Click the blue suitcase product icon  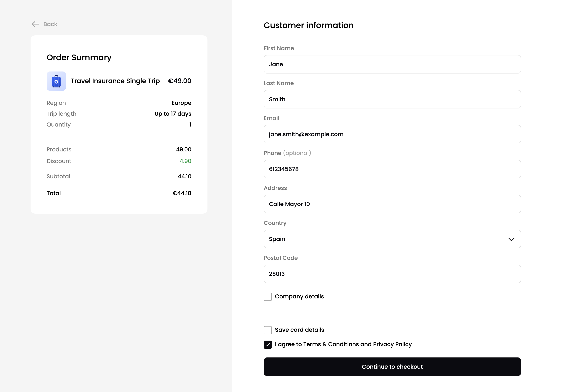(x=56, y=81)
